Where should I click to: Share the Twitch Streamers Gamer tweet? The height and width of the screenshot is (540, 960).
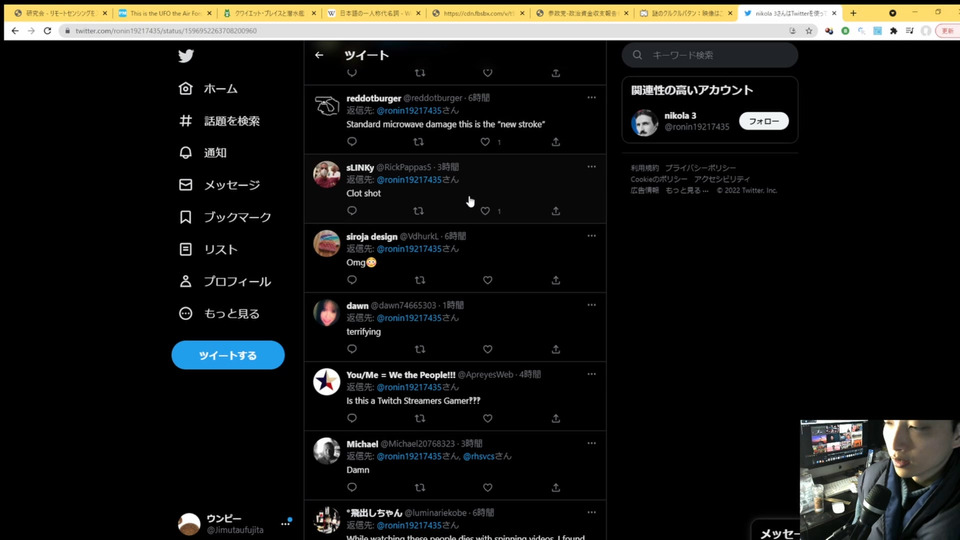pyautogui.click(x=555, y=418)
